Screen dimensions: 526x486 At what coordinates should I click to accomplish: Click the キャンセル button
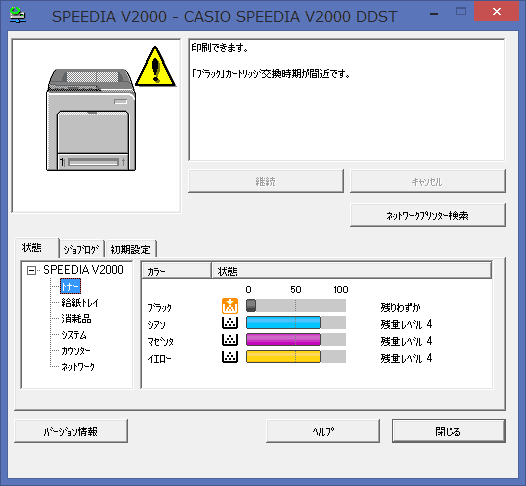click(427, 181)
